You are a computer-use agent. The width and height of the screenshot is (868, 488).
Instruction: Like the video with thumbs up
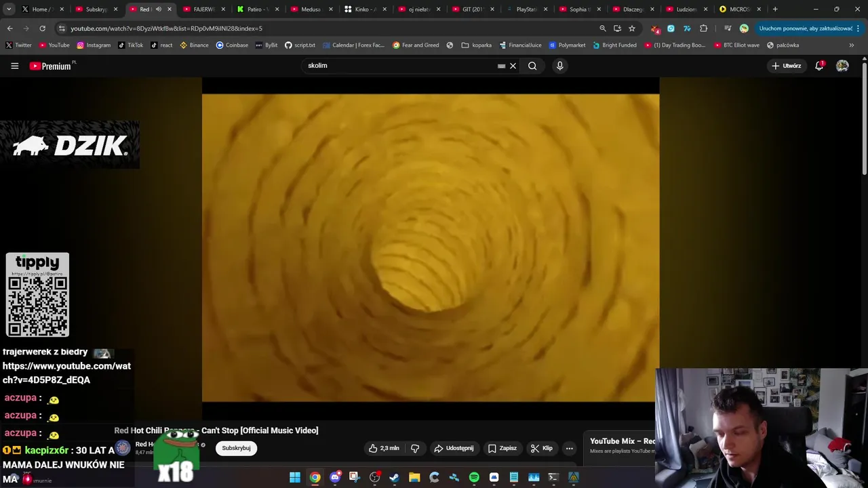coord(384,448)
